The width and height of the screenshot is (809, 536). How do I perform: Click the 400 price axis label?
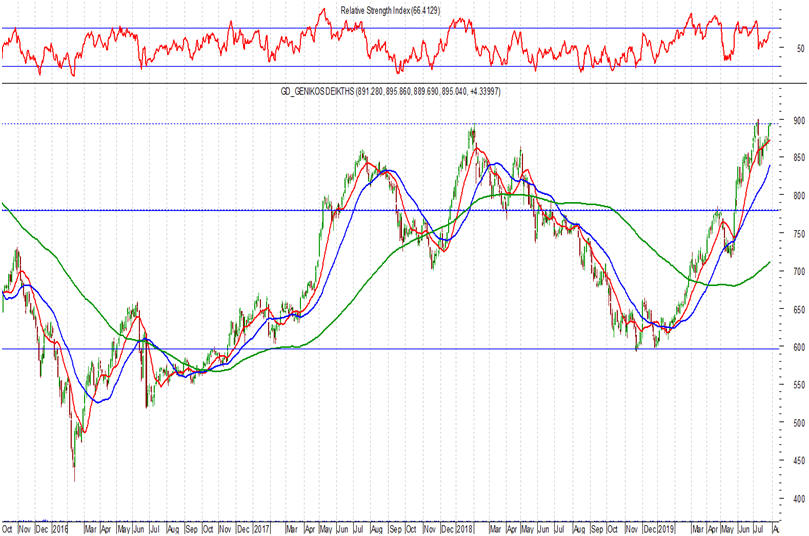[x=799, y=499]
